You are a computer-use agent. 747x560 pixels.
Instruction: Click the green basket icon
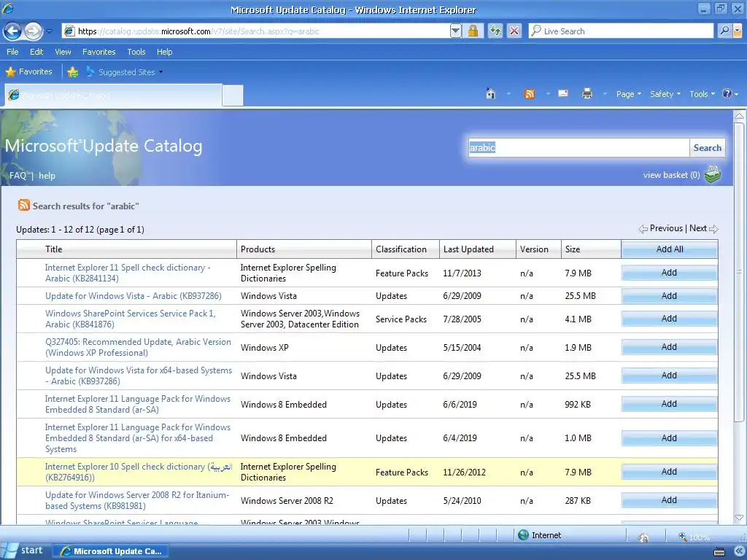[713, 174]
